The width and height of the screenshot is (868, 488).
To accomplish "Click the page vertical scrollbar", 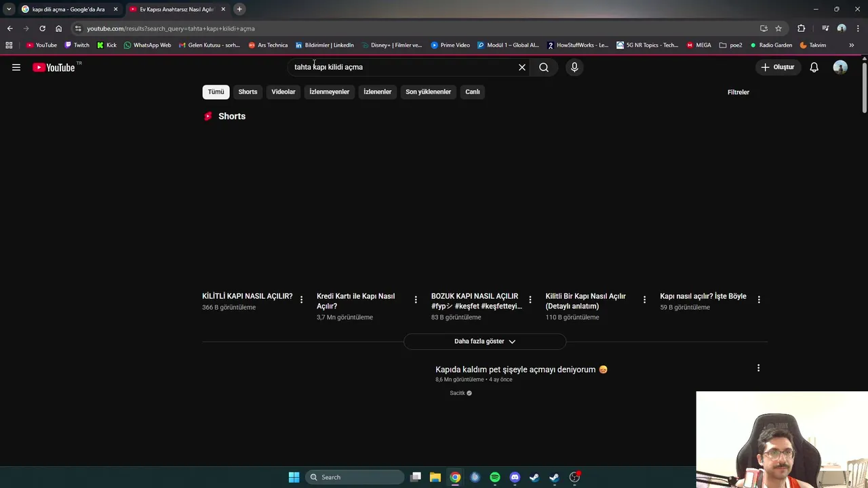I will (x=864, y=88).
